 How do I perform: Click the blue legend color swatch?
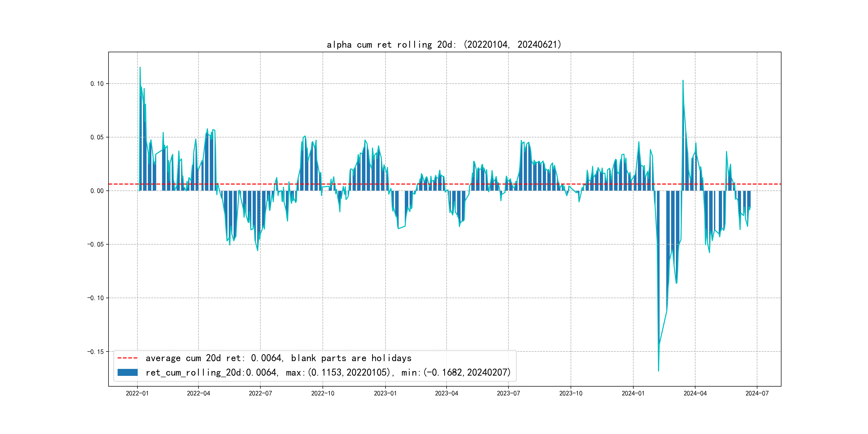[x=127, y=372]
